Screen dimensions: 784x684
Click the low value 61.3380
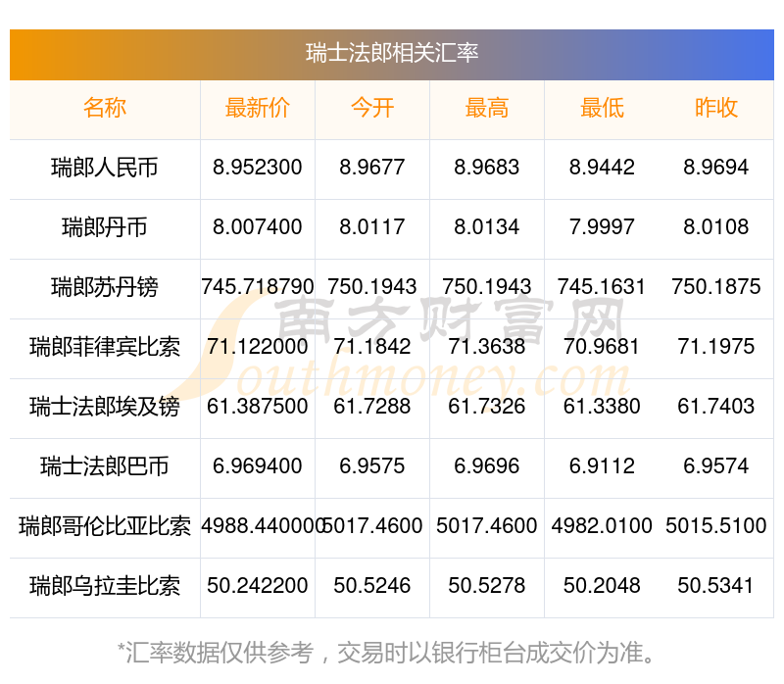(x=602, y=406)
